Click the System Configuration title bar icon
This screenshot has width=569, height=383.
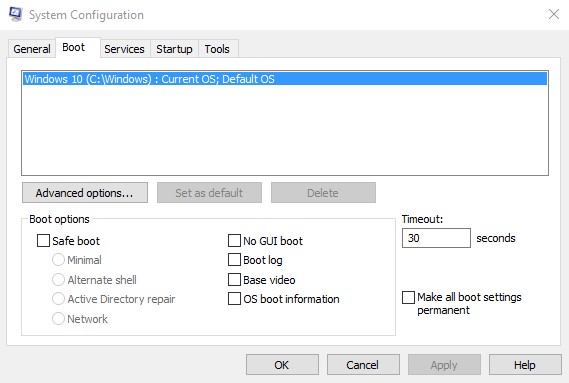click(16, 14)
